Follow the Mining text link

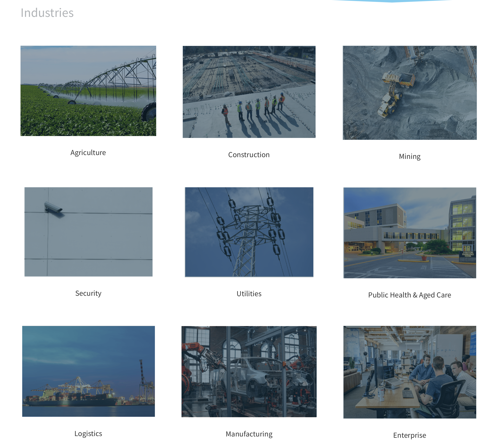[x=409, y=157]
